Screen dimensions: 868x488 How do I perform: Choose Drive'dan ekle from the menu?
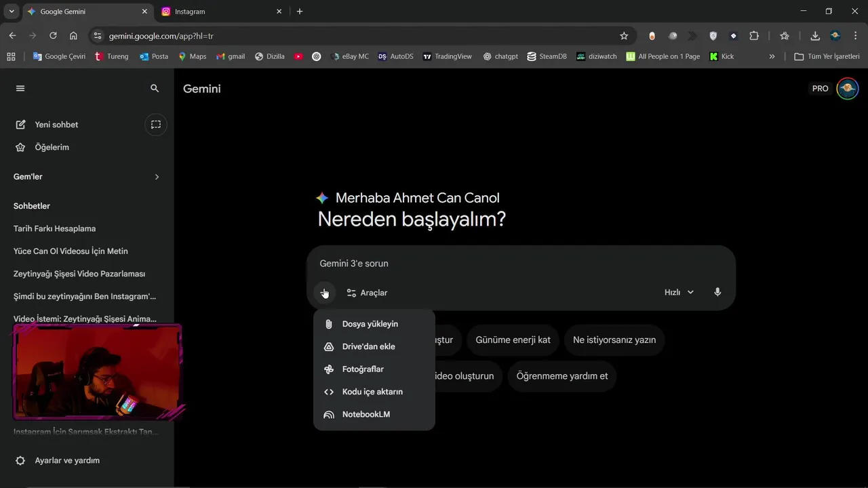[x=374, y=346]
